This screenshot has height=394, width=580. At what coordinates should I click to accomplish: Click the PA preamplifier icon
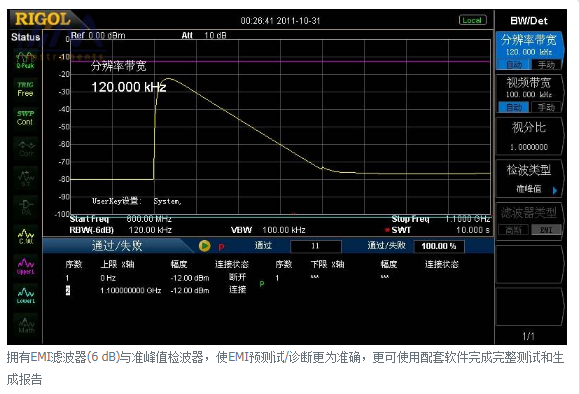(x=25, y=207)
